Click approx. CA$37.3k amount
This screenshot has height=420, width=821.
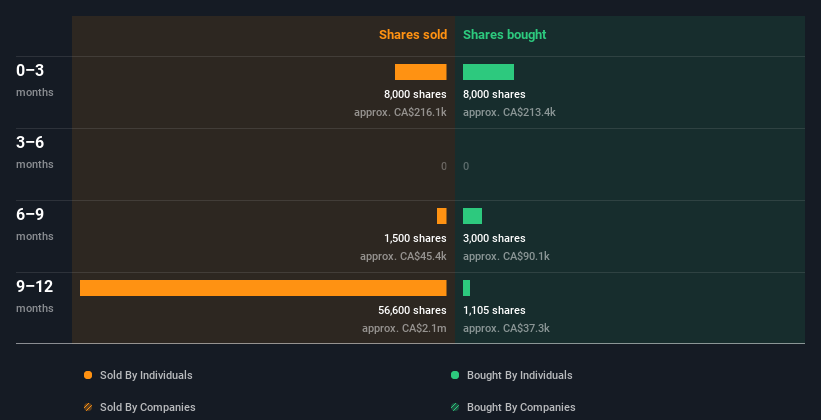(x=506, y=329)
